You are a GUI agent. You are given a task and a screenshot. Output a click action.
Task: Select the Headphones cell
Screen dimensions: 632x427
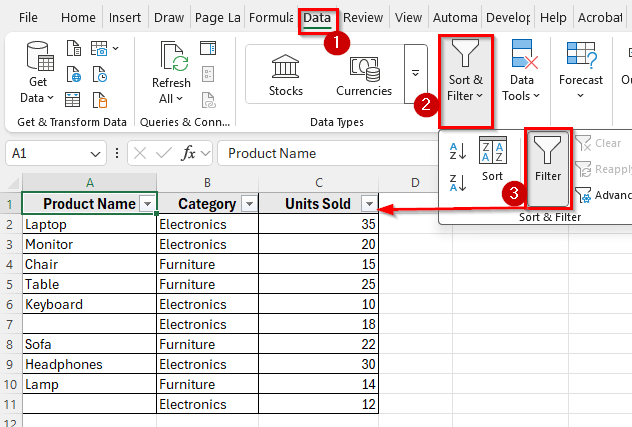pos(89,364)
